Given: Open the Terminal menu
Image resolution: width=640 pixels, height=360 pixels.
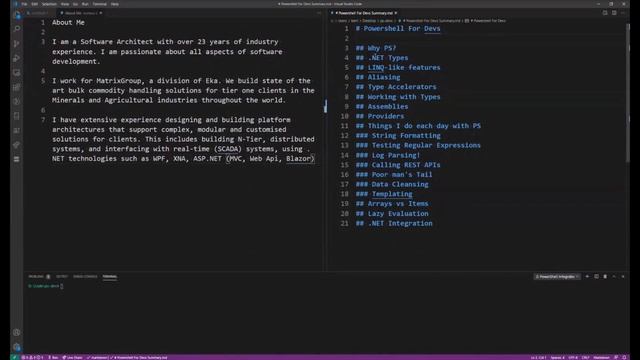Looking at the screenshot, I should tap(100, 4).
